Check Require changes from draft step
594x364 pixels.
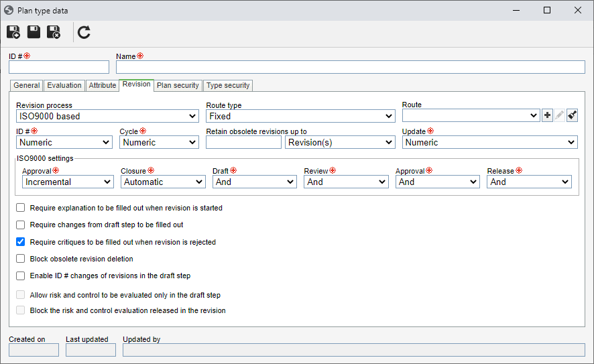[21, 225]
